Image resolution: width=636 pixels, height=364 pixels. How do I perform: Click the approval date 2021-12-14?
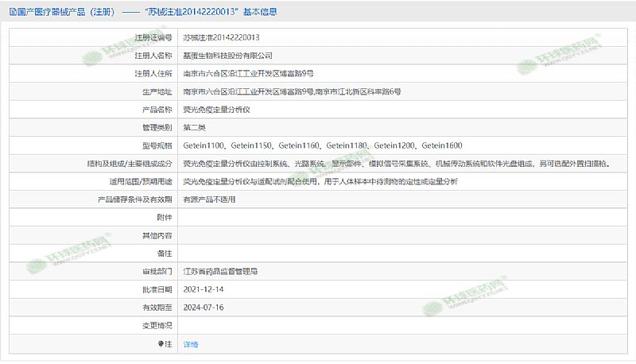click(x=203, y=289)
